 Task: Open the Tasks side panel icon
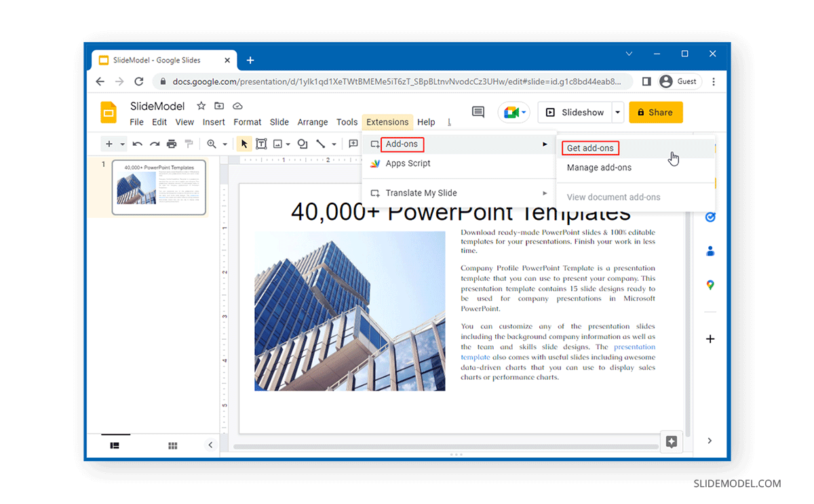coord(710,217)
